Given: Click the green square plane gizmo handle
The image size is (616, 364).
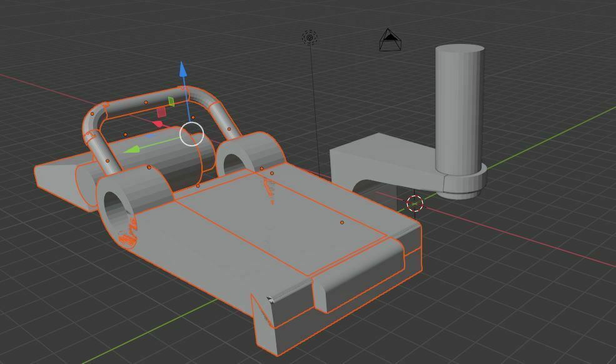Looking at the screenshot, I should [x=171, y=101].
